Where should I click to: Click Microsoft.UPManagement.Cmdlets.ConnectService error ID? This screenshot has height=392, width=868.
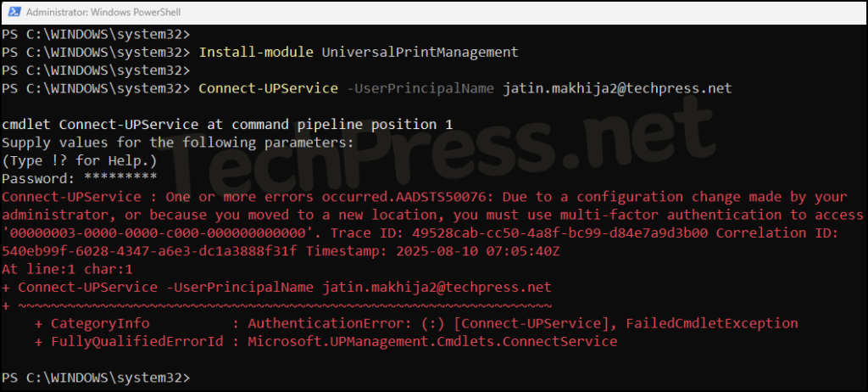432,342
